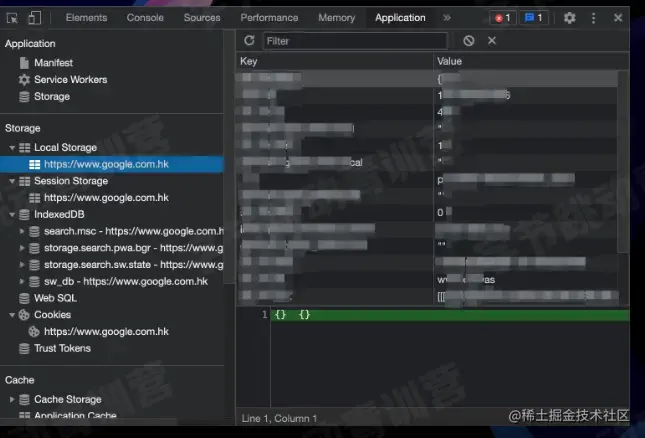Refresh the storage table
This screenshot has width=645, height=438.
249,40
